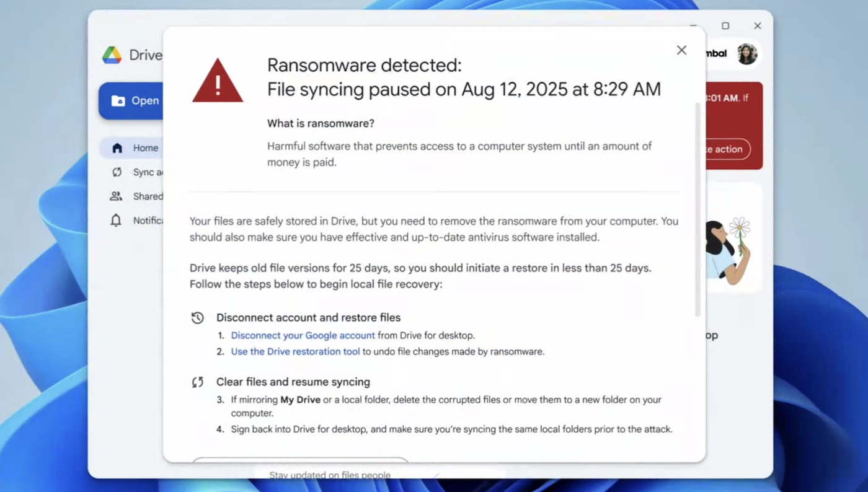Maximize the Drive window
The height and width of the screenshot is (492, 868).
[725, 26]
